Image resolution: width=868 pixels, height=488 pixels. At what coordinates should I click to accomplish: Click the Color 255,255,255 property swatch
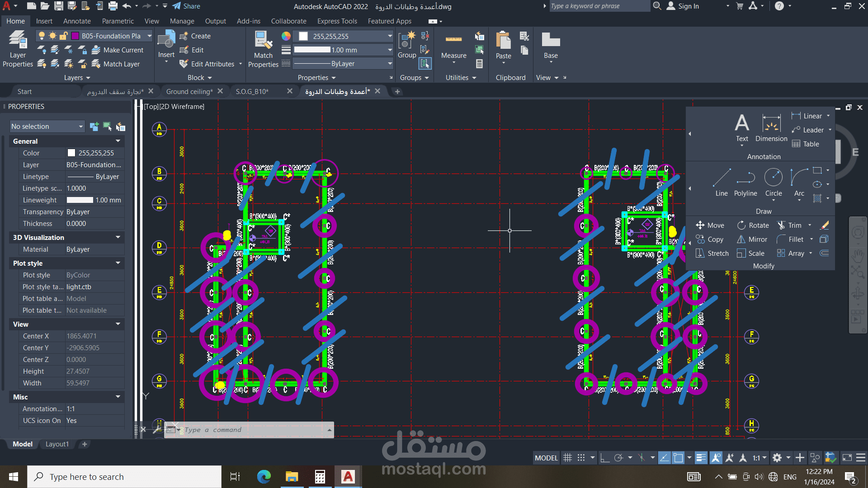click(71, 153)
